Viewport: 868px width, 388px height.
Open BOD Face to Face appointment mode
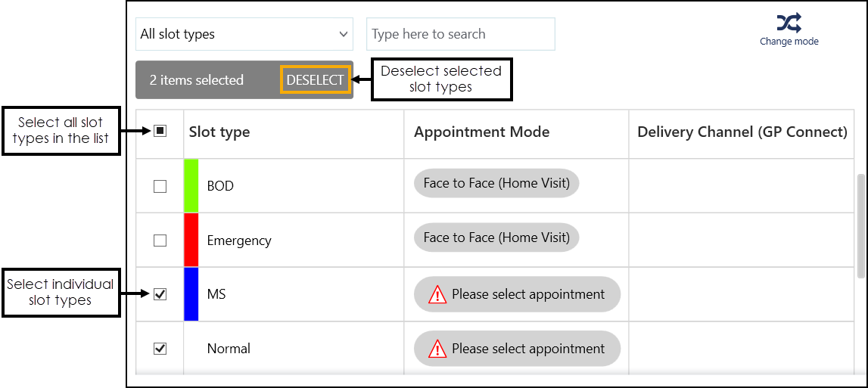coord(496,183)
